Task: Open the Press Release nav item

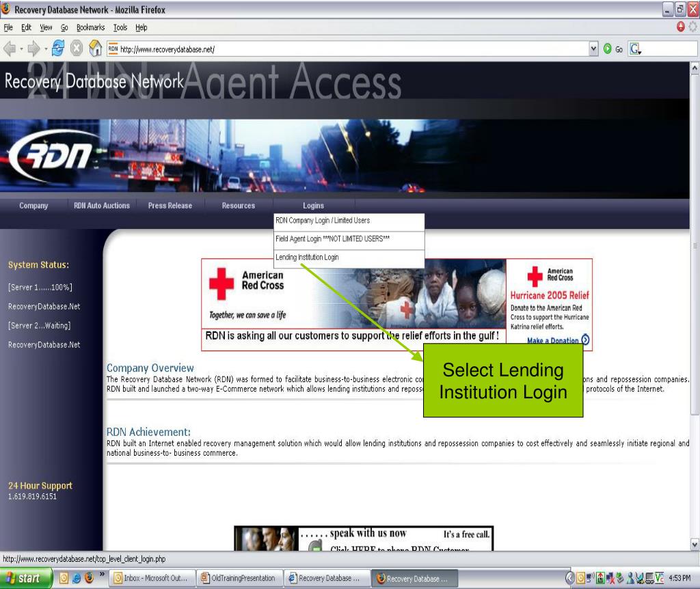Action: tap(170, 206)
